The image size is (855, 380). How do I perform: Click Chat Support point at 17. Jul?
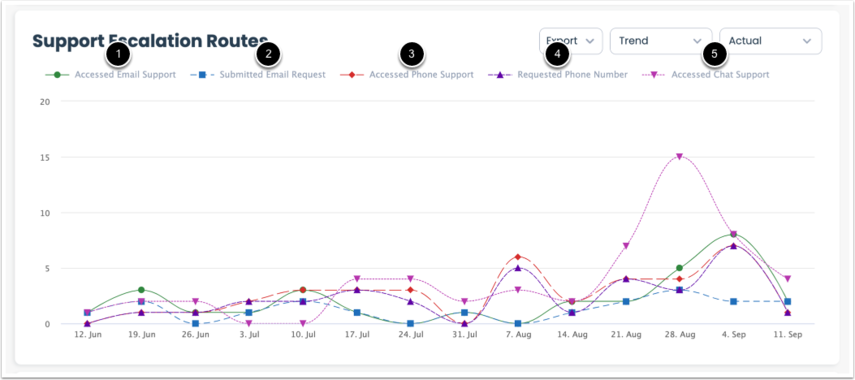(x=357, y=279)
